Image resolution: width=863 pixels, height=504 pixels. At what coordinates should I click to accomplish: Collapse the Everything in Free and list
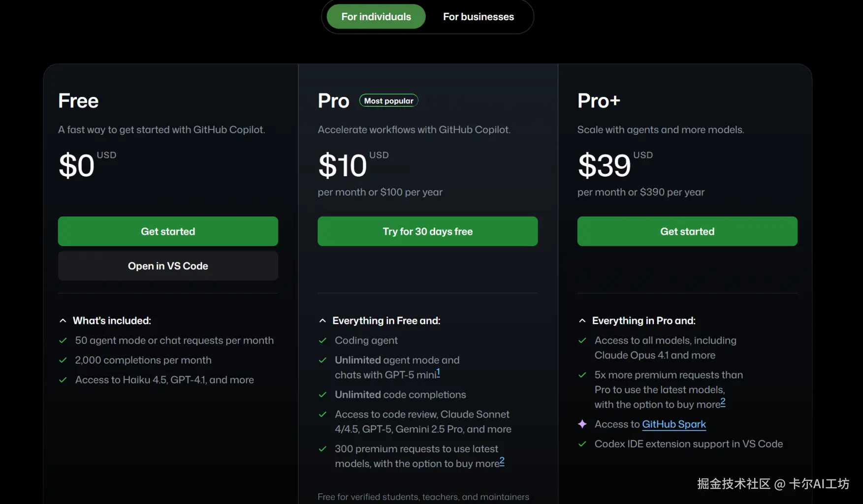[x=322, y=321]
